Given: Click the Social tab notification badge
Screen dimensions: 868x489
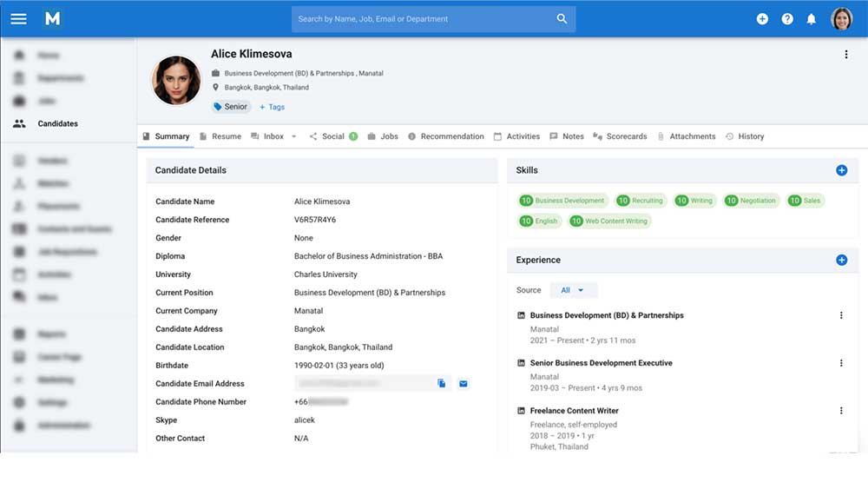Looking at the screenshot, I should (353, 136).
